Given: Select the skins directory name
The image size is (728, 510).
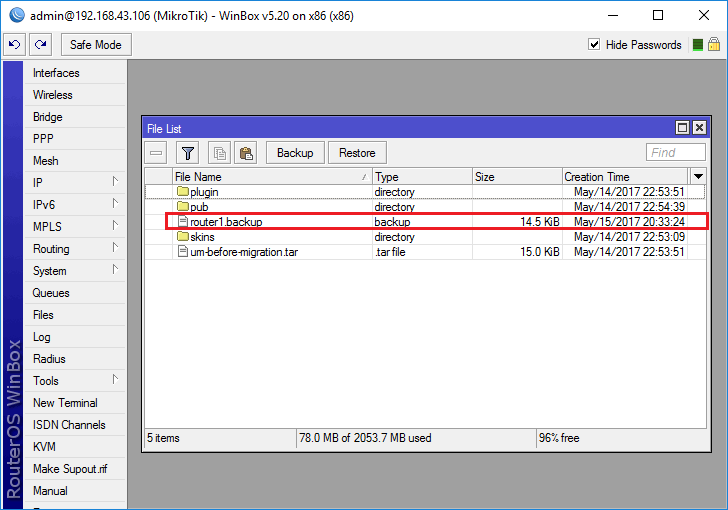Looking at the screenshot, I should (x=202, y=237).
